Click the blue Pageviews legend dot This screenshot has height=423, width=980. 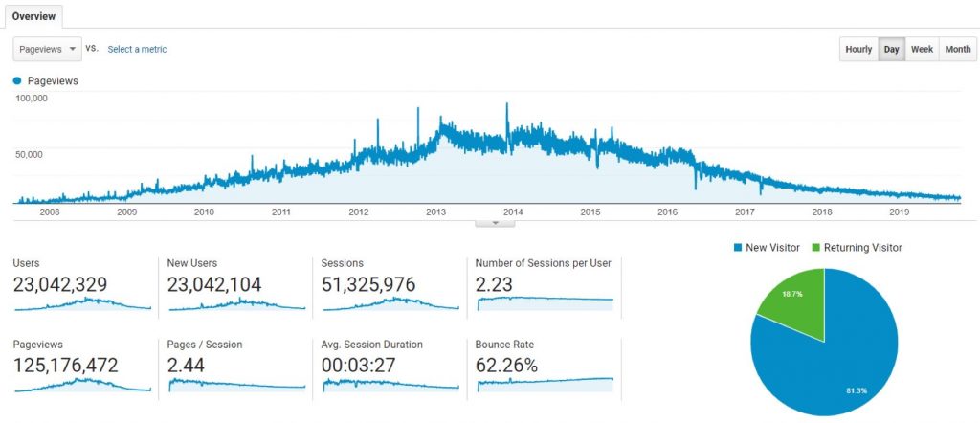point(17,81)
